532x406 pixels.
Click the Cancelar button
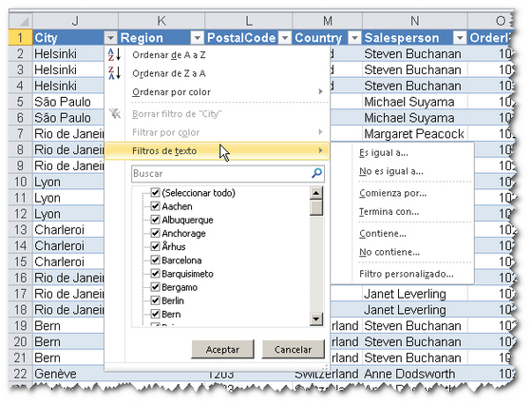[293, 349]
